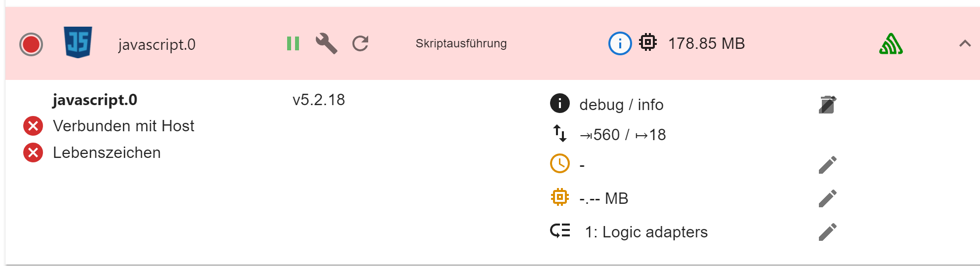Screen dimensions: 980x266
Task: Click the orange clock schedule icon
Action: pyautogui.click(x=559, y=164)
